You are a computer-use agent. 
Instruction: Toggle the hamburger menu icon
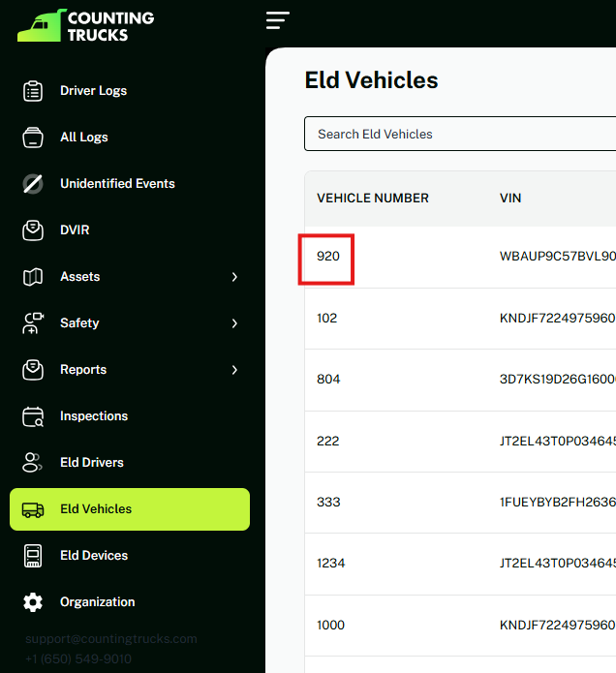[278, 20]
